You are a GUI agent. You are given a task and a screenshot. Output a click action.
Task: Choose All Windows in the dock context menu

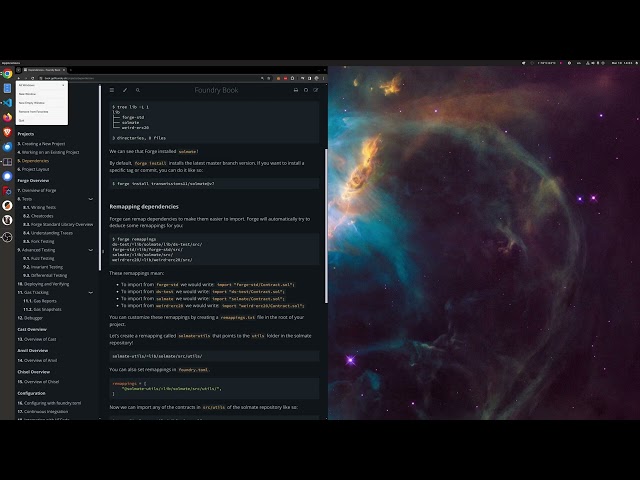[42, 85]
